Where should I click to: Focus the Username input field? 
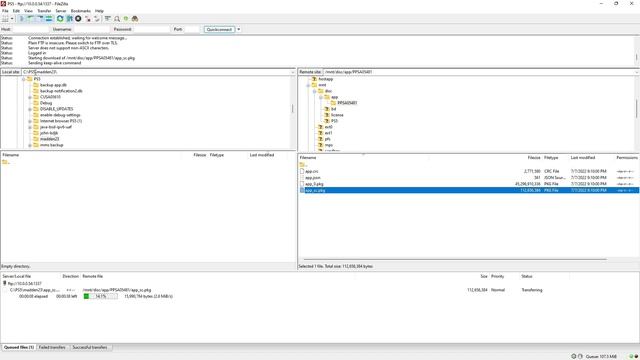91,29
